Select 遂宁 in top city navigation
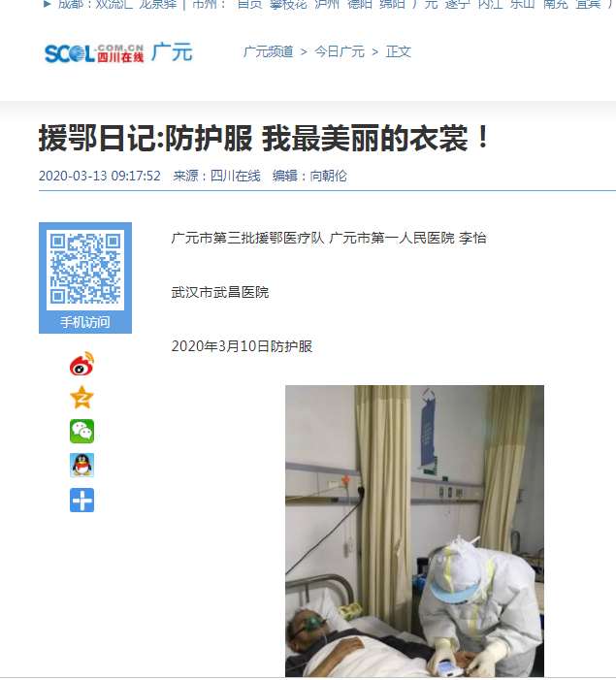This screenshot has width=616, height=680. pyautogui.click(x=458, y=4)
